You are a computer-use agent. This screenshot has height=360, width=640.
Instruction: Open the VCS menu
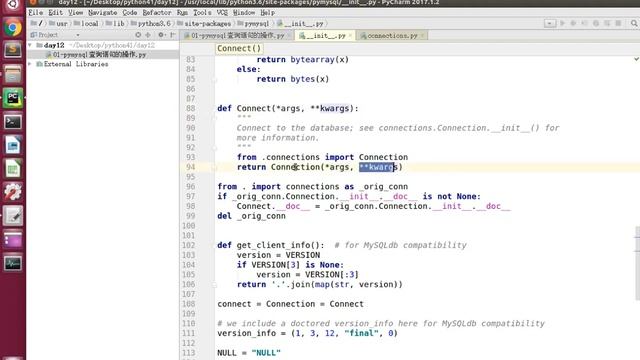coord(222,13)
